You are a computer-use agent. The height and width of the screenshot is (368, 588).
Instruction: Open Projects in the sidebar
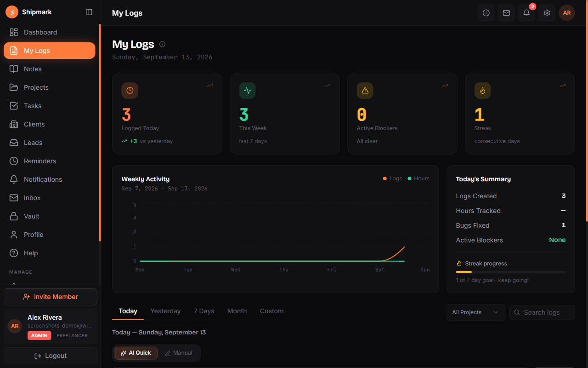[50, 87]
